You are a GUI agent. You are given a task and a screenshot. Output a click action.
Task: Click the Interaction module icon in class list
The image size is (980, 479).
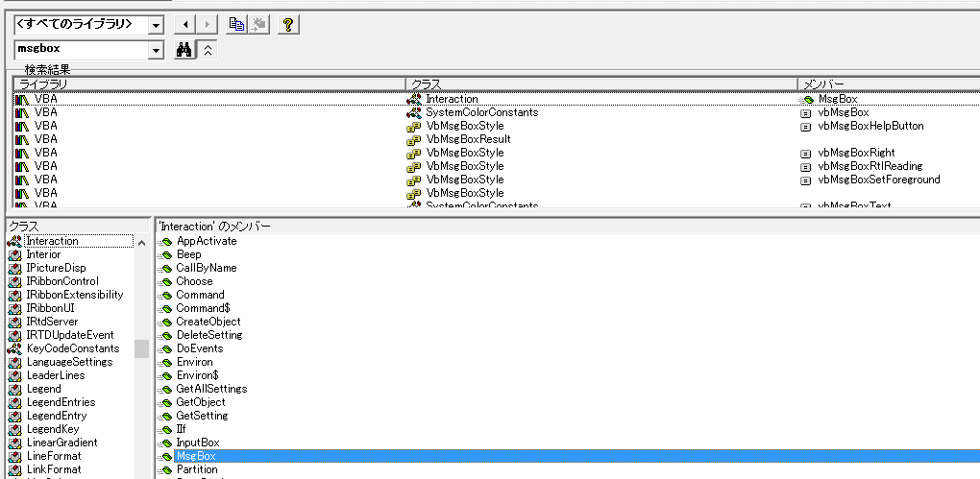(14, 241)
